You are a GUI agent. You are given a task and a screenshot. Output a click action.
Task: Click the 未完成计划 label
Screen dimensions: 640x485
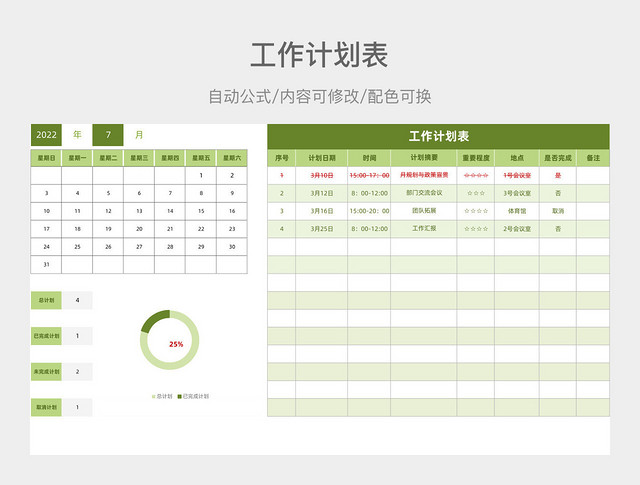tap(46, 372)
